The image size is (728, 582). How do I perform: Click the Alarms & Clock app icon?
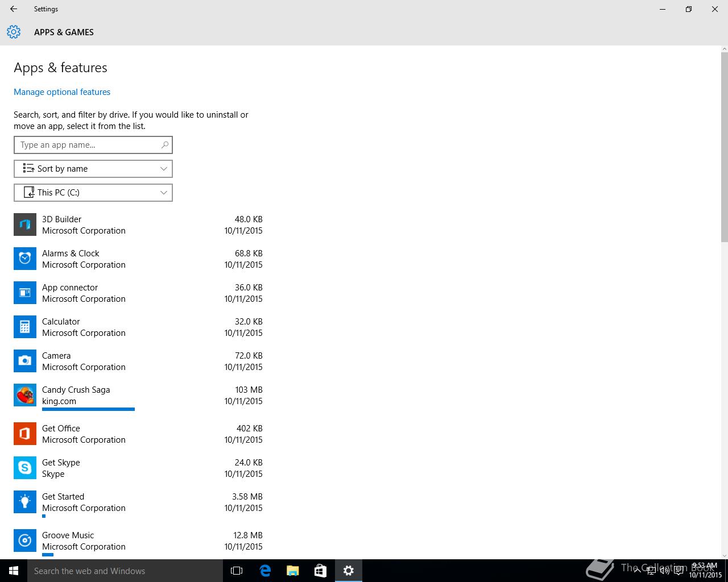click(x=25, y=259)
